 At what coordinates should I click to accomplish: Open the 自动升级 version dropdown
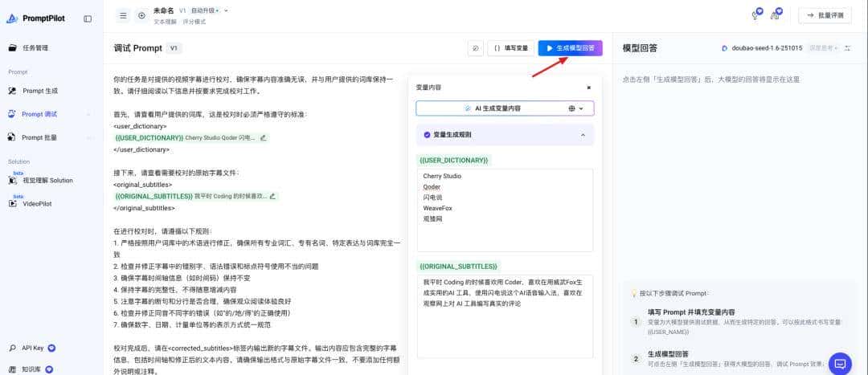[x=205, y=10]
